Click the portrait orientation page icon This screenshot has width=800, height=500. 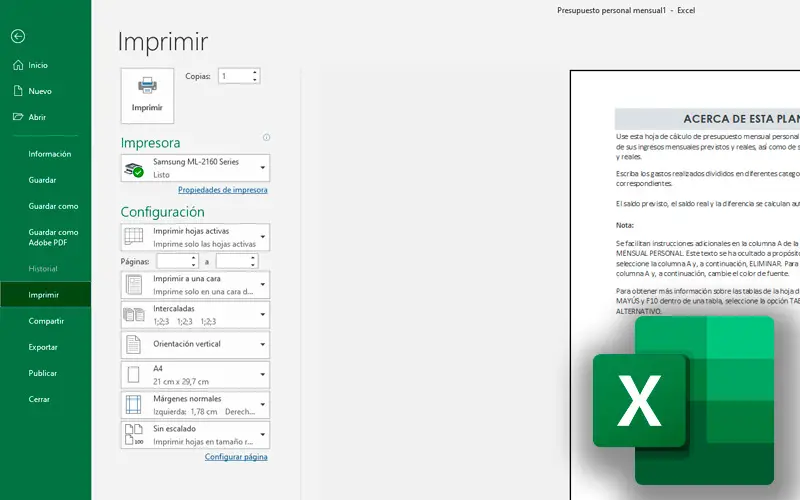pyautogui.click(x=133, y=344)
